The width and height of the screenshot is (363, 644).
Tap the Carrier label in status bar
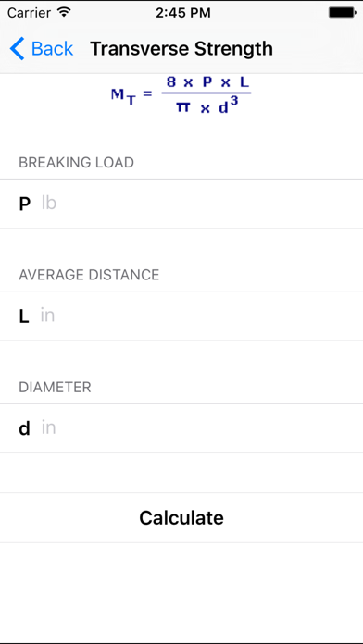(30, 13)
